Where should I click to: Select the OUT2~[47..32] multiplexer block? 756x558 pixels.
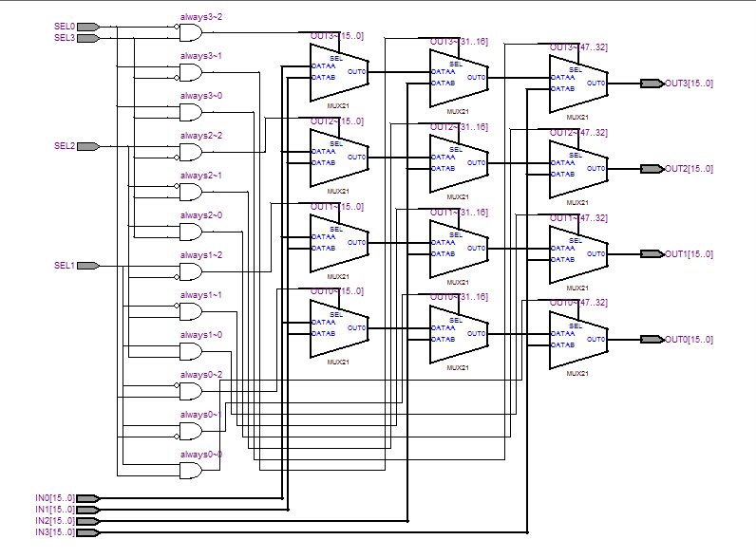click(578, 169)
